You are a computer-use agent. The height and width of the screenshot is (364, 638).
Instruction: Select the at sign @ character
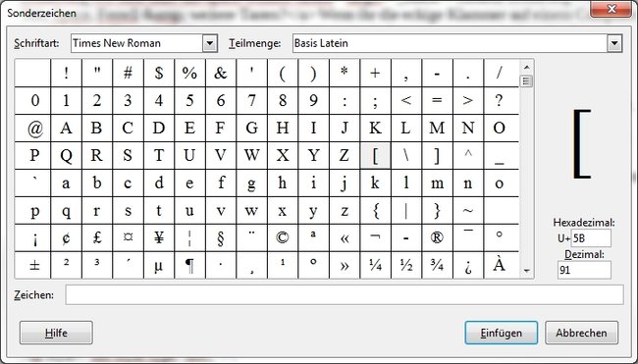tap(35, 129)
